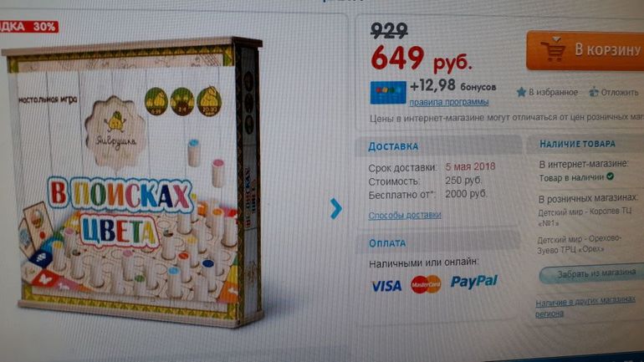Image resolution: width=644 pixels, height=362 pixels.
Task: Click the green in-stock checkmark icon
Action: [x=611, y=176]
